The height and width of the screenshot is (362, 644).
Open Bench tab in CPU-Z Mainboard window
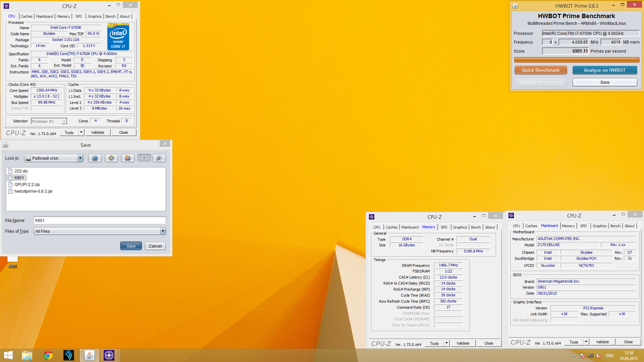tap(615, 226)
